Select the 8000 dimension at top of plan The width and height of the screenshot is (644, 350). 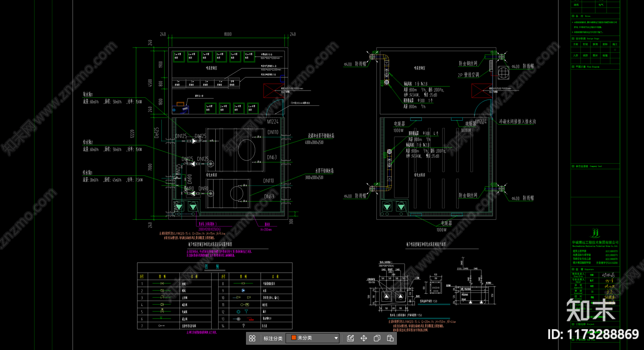[x=228, y=34]
